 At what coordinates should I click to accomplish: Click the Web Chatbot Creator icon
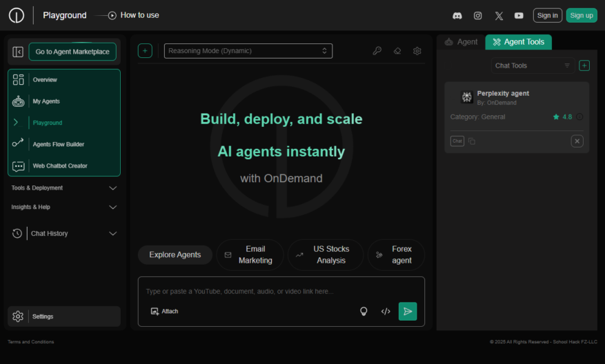(18, 166)
